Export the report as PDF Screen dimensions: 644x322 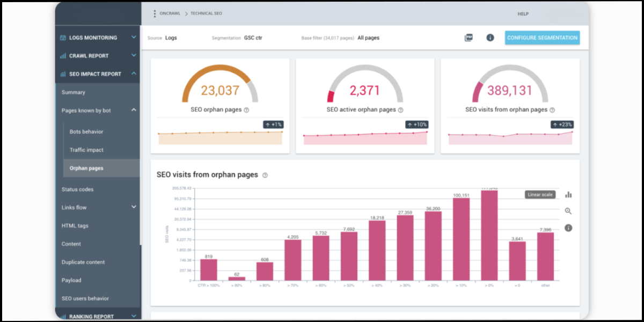[x=468, y=38]
